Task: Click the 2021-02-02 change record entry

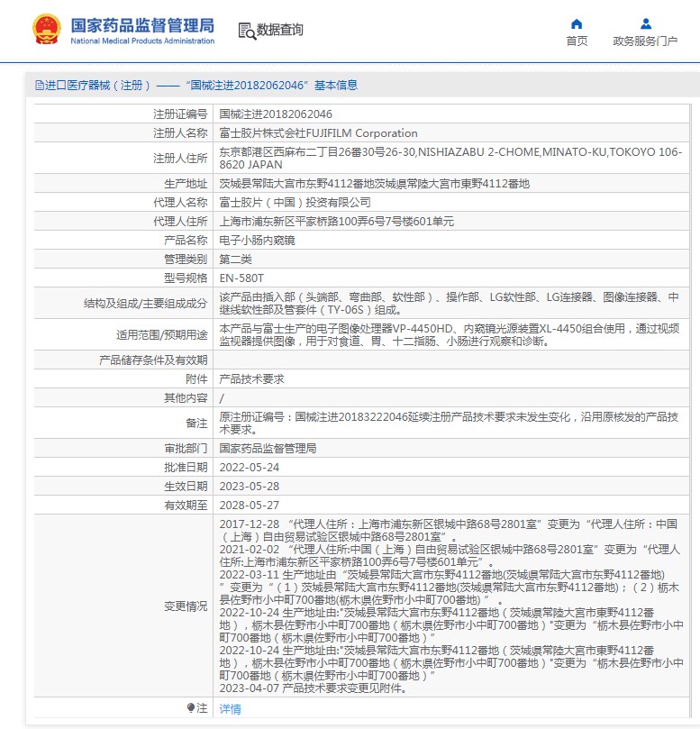Action: (450, 556)
